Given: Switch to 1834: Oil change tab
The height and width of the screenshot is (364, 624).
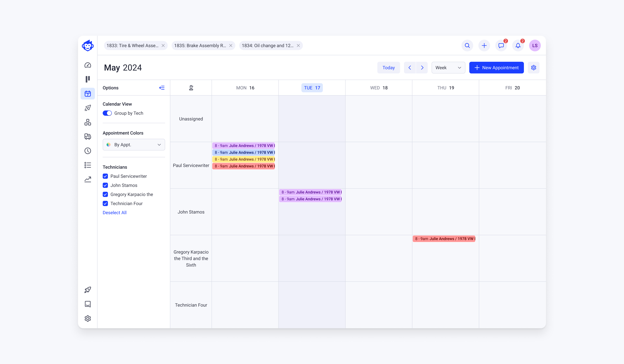Looking at the screenshot, I should 267,45.
